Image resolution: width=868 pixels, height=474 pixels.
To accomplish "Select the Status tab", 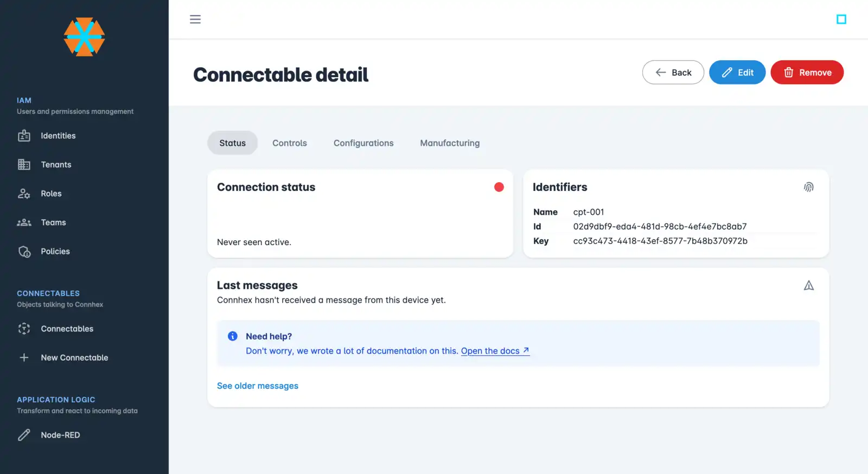I will 232,143.
